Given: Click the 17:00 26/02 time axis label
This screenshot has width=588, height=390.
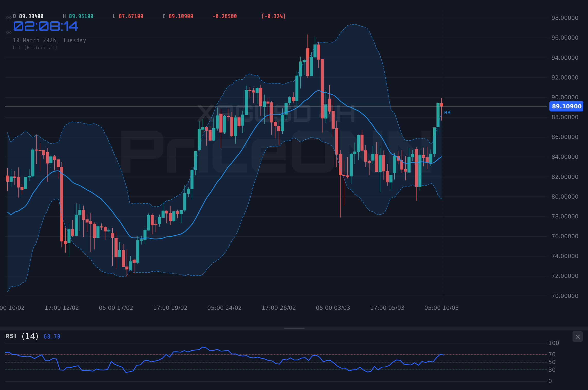Looking at the screenshot, I should pyautogui.click(x=279, y=308).
